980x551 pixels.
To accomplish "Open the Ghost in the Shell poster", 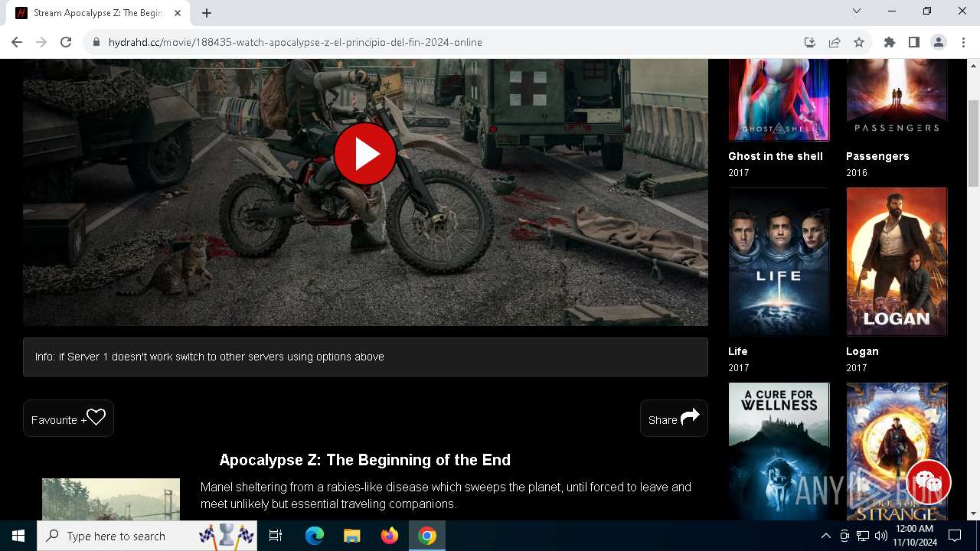I will tap(779, 100).
